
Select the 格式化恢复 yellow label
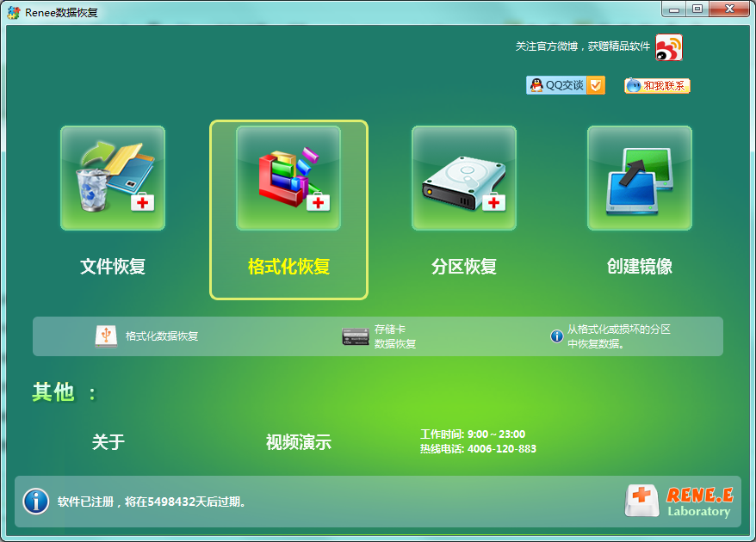coord(288,267)
